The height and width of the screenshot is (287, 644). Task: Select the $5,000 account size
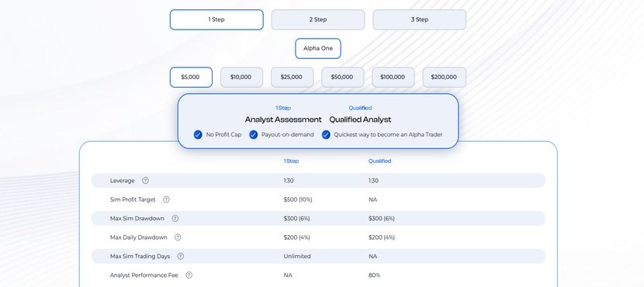191,78
